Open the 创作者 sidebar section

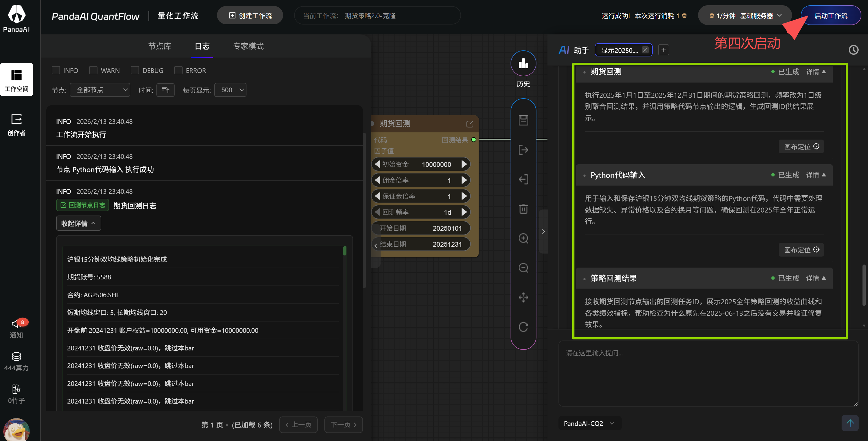coord(17,125)
